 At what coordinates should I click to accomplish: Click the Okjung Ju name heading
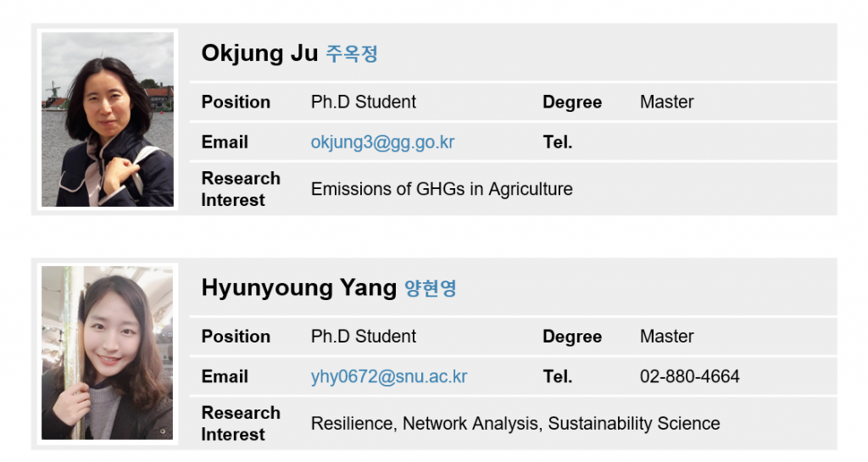pyautogui.click(x=259, y=53)
